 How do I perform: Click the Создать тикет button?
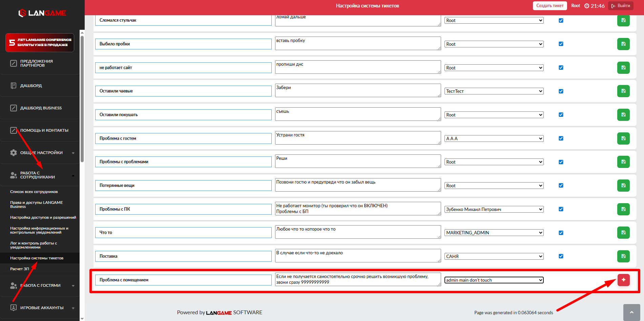point(550,6)
